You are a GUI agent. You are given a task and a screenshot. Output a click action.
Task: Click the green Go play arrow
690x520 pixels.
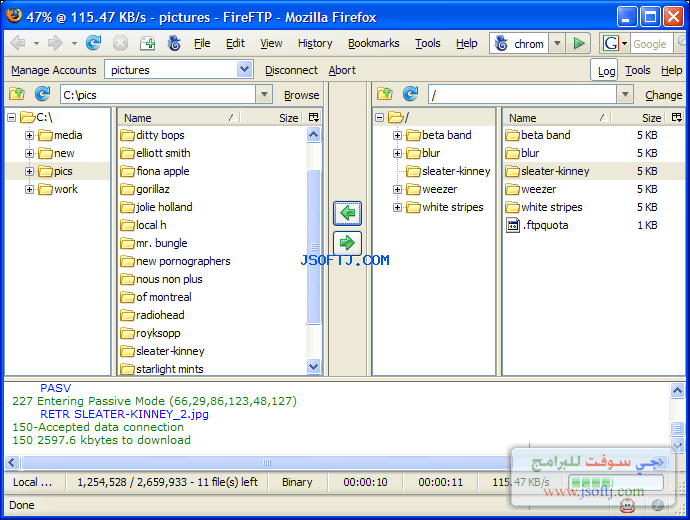point(579,44)
